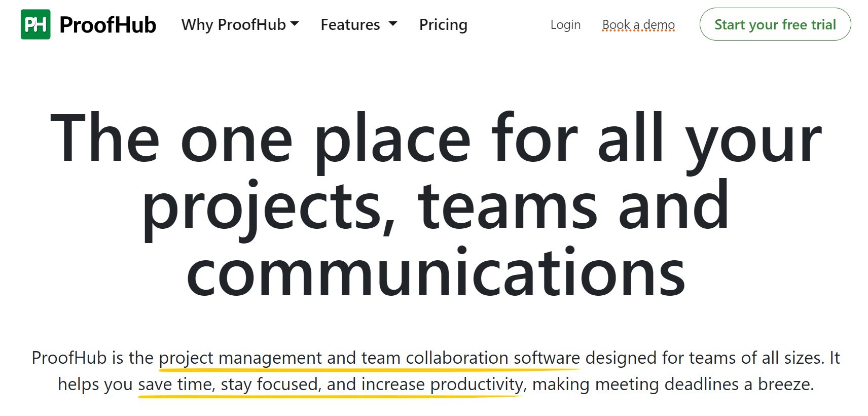Go to the Pricing page
868x416 pixels.
click(443, 24)
